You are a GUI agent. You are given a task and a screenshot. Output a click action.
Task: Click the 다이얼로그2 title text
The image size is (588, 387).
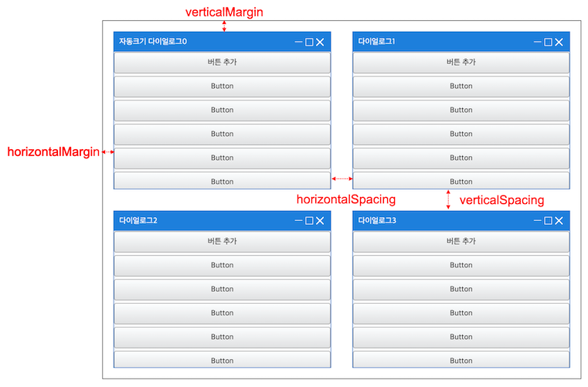click(x=138, y=221)
